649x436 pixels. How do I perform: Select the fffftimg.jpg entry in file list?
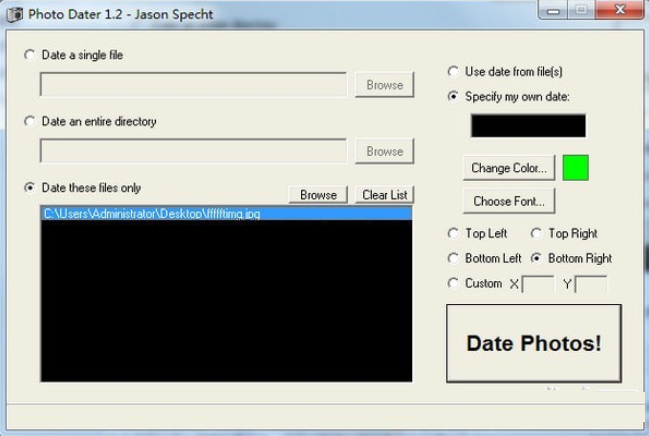coord(227,214)
